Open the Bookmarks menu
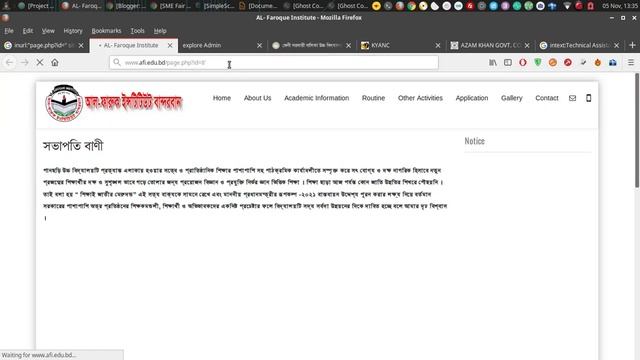Viewport: 640px width, 360px height. [x=106, y=31]
